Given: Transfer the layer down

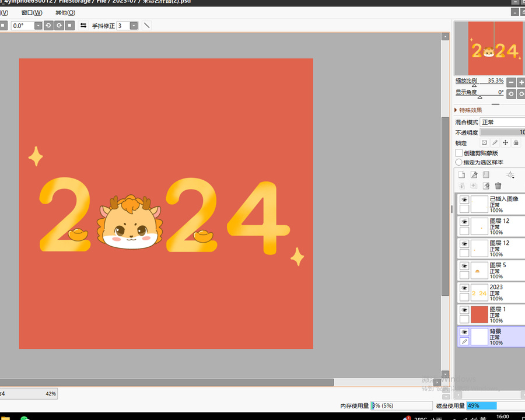Looking at the screenshot, I should pos(462,186).
